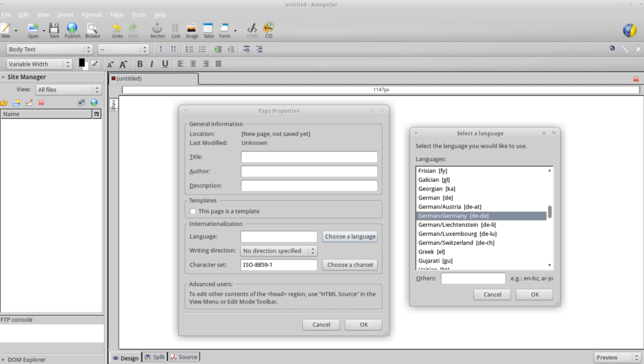644x364 pixels.
Task: Open the View 'All files' dropdown
Action: 68,90
